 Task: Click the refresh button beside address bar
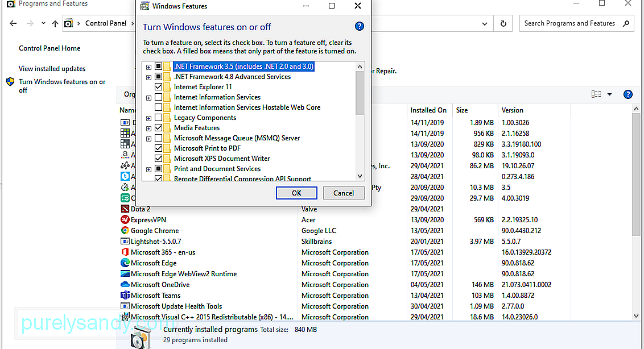tap(503, 24)
